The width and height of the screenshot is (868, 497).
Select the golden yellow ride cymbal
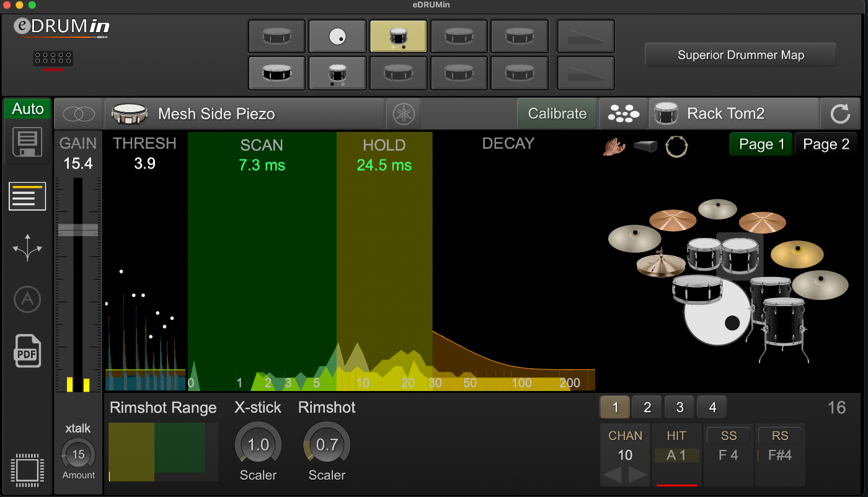click(x=797, y=254)
